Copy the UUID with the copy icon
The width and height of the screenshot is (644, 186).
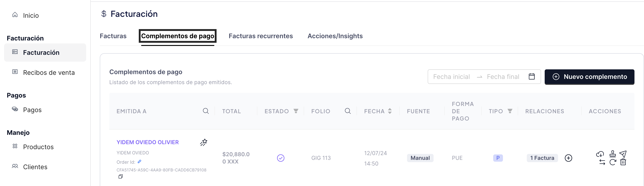pos(120,176)
